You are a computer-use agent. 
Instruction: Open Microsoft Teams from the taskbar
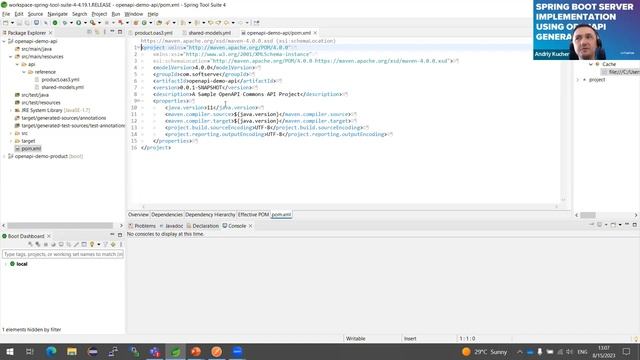(x=155, y=351)
